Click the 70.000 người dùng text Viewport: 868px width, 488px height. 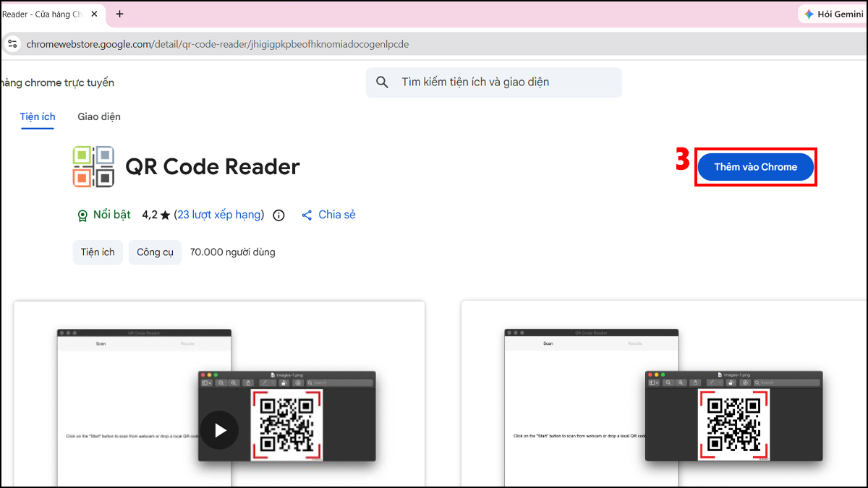(x=232, y=252)
